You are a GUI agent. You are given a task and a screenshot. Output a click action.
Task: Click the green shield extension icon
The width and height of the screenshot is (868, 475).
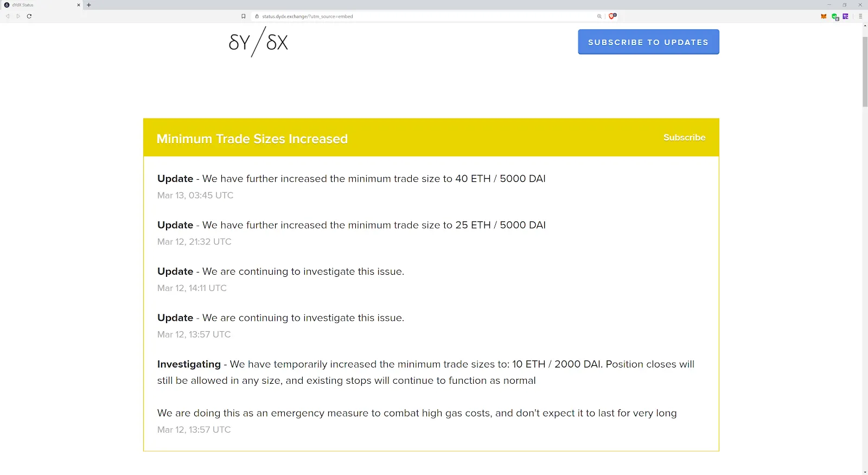(835, 17)
